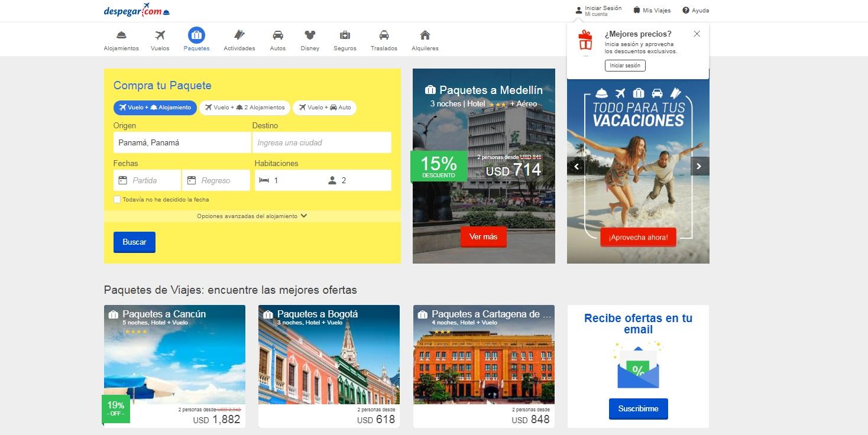Viewport: 868px width, 435px height.
Task: Click the Destino city input field
Action: pos(322,142)
